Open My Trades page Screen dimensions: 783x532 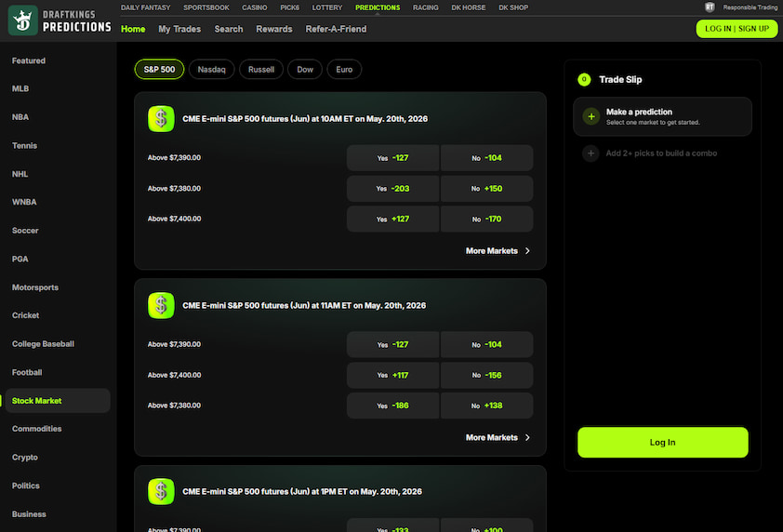(x=179, y=29)
